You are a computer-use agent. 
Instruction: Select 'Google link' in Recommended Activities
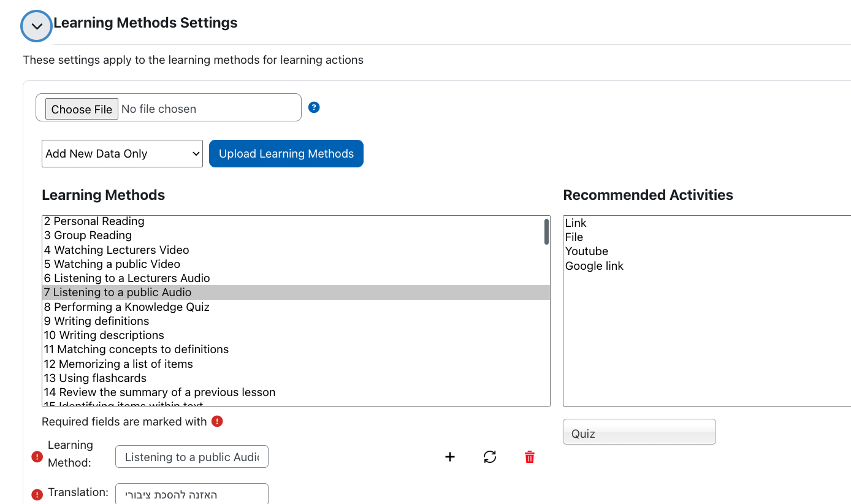tap(594, 266)
